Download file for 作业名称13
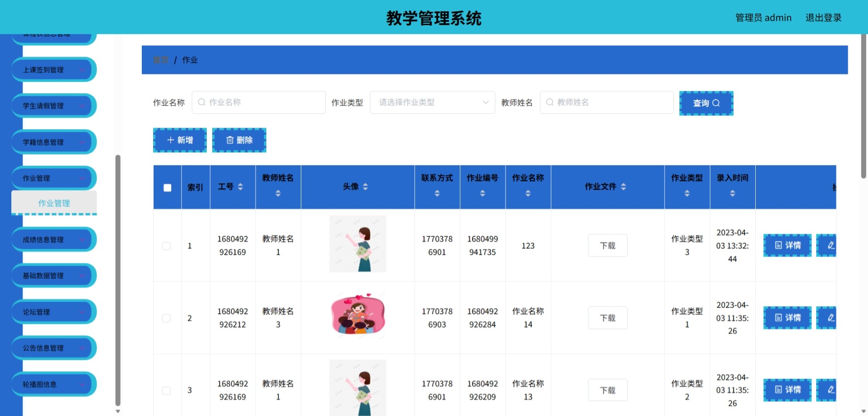Screen dimensions: 868x416 [x=608, y=390]
